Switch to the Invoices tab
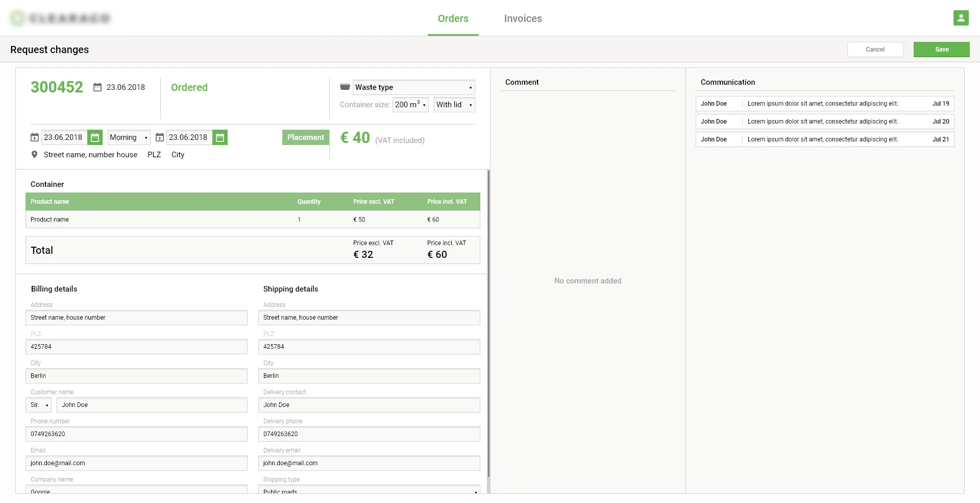 [x=523, y=18]
